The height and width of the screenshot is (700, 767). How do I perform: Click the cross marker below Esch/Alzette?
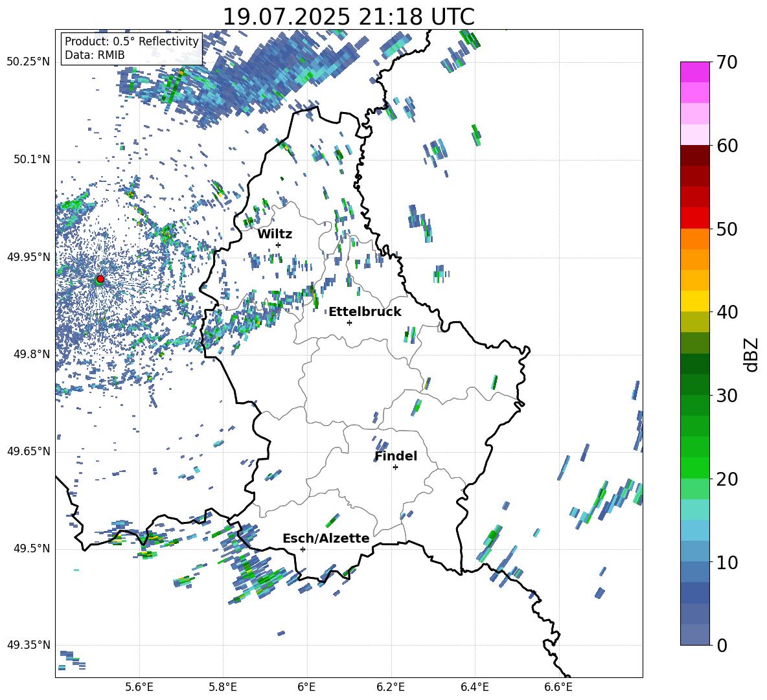(303, 549)
